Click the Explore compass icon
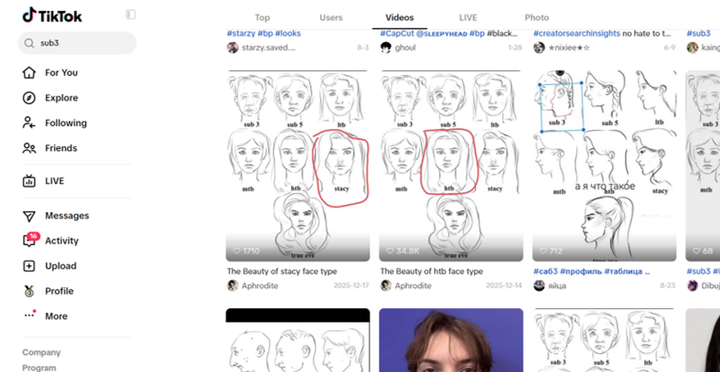 pos(29,98)
